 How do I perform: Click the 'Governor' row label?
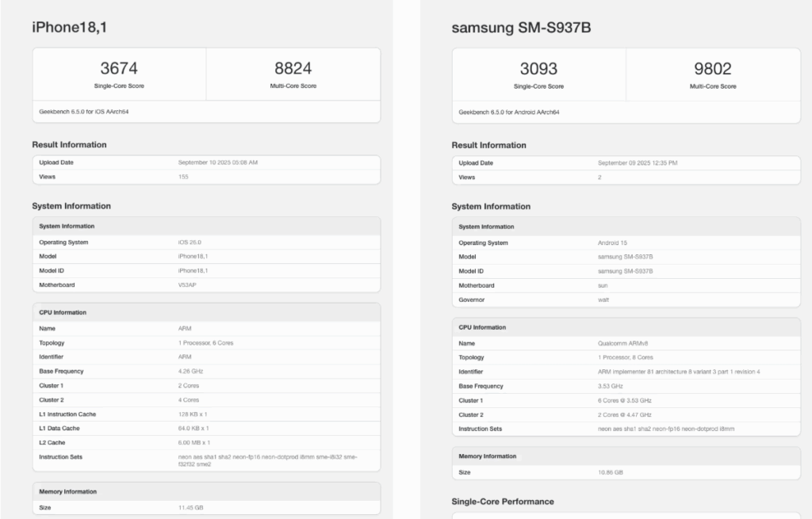(x=471, y=300)
